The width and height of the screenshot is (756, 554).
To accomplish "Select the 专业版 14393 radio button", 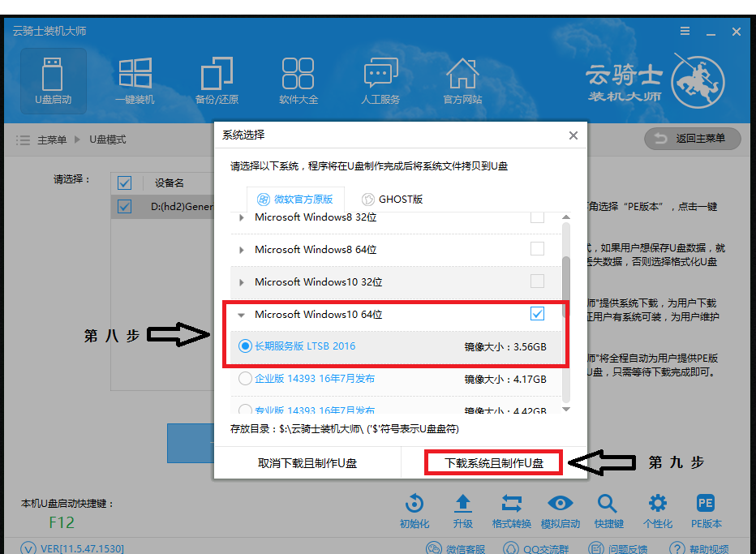I will tap(245, 410).
